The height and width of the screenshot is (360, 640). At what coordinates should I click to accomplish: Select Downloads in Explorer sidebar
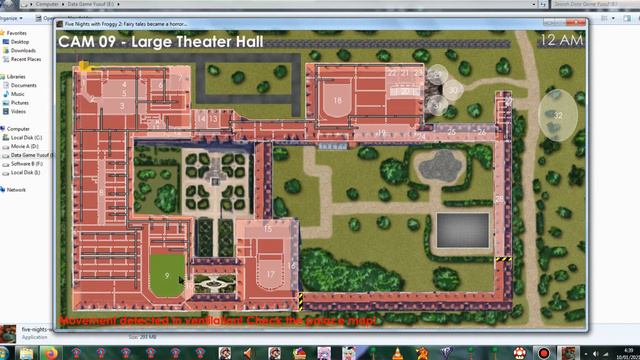click(23, 51)
